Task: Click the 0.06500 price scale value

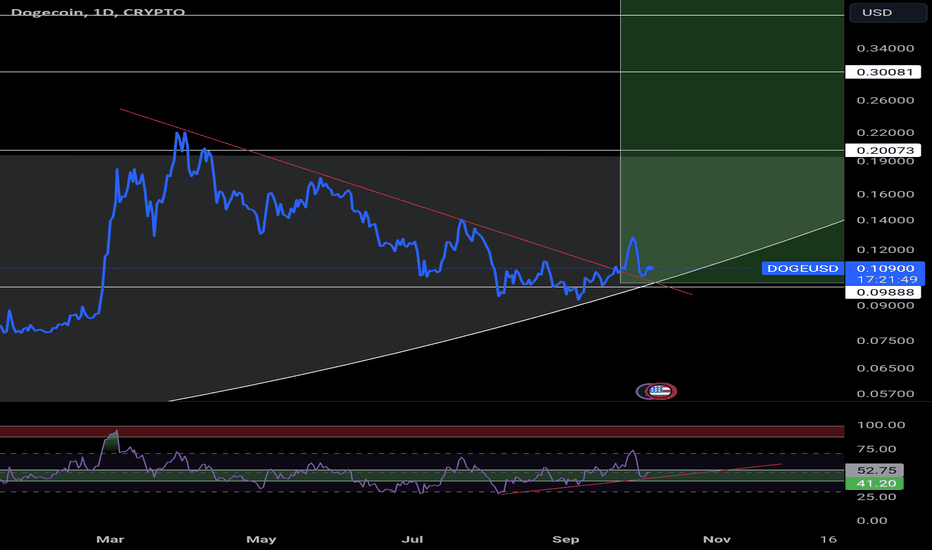Action: tap(885, 368)
